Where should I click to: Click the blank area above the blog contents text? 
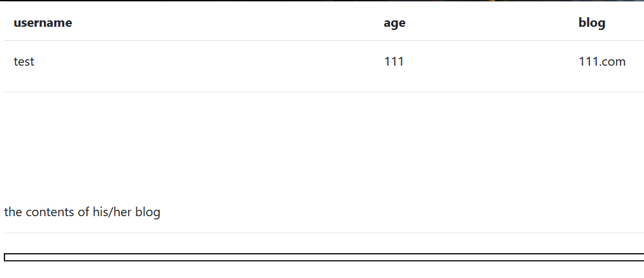(324, 148)
